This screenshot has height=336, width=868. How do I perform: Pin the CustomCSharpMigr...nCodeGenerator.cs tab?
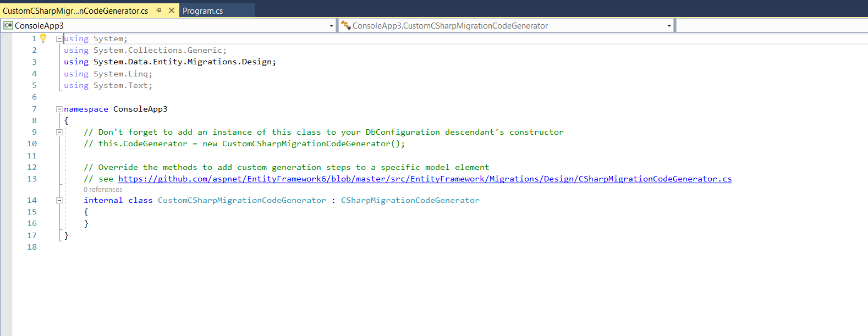click(158, 10)
